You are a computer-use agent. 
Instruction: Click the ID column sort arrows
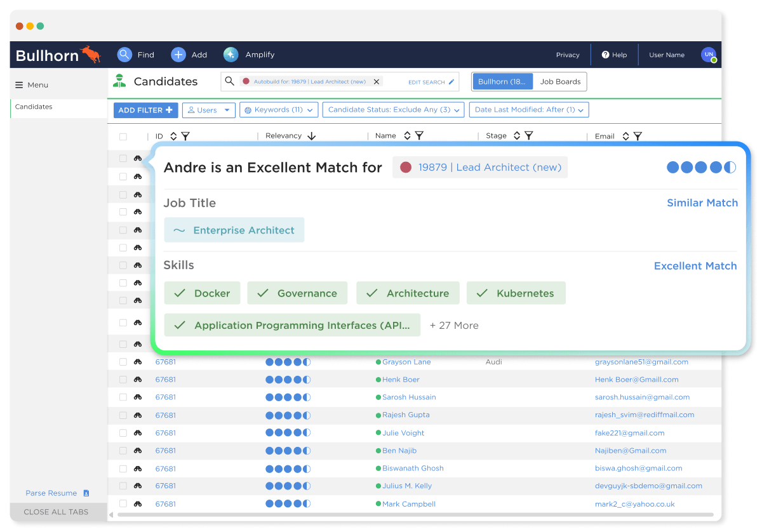point(173,136)
